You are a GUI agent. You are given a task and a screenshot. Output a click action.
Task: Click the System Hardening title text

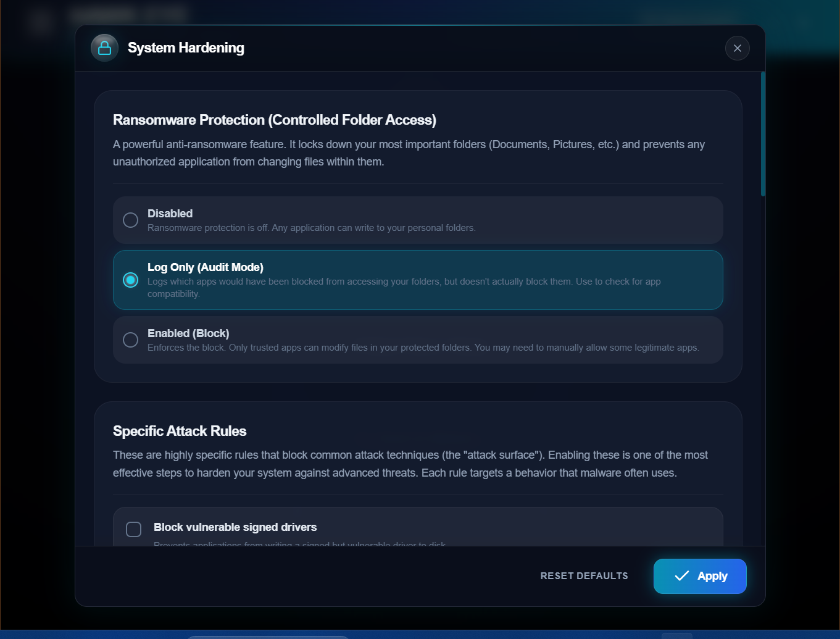(x=186, y=48)
